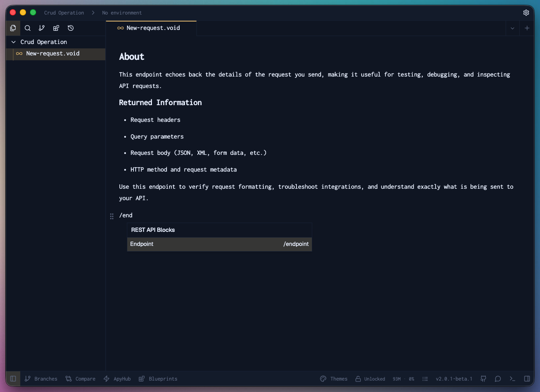540x392 pixels.
Task: Click the 93M memory usage indicator
Action: [397, 379]
